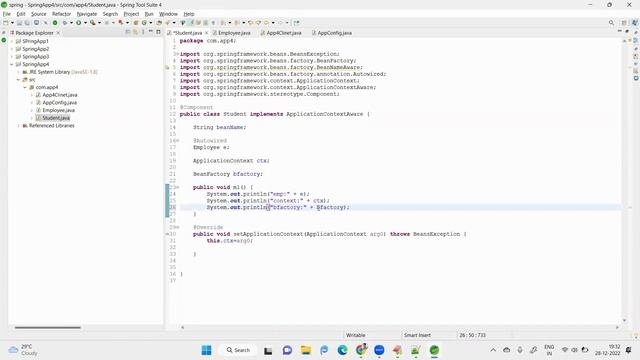Click the green Boot Dashboard toolbar icon

[55, 23]
